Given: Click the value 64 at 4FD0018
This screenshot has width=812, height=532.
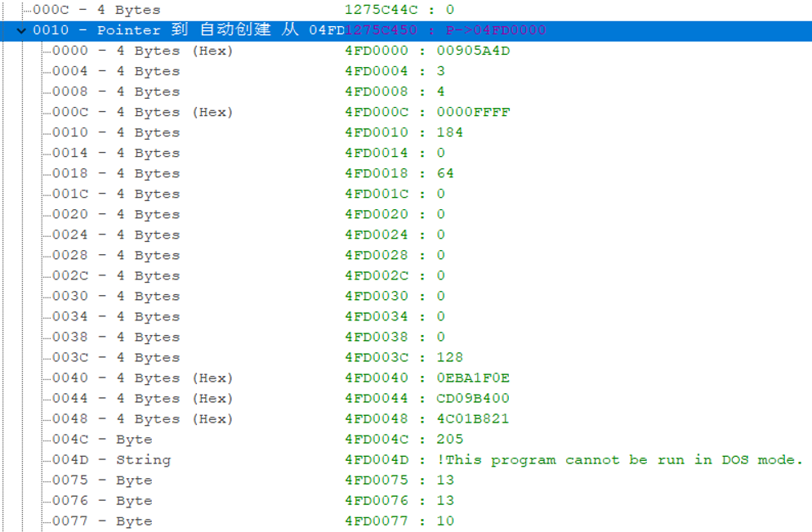Looking at the screenshot, I should pos(445,174).
